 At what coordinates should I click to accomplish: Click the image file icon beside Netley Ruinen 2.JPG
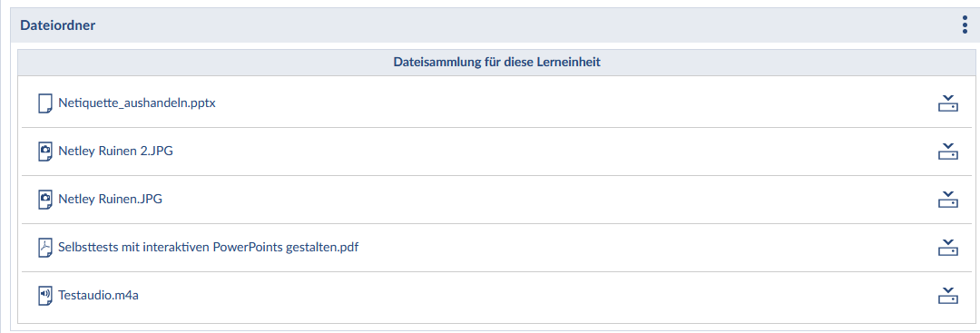[x=45, y=152]
